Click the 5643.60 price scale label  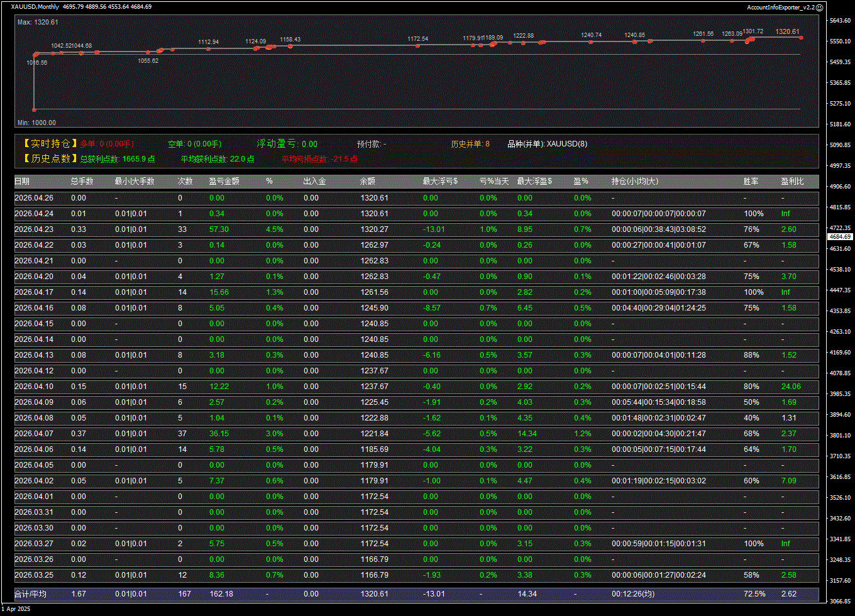(x=840, y=21)
